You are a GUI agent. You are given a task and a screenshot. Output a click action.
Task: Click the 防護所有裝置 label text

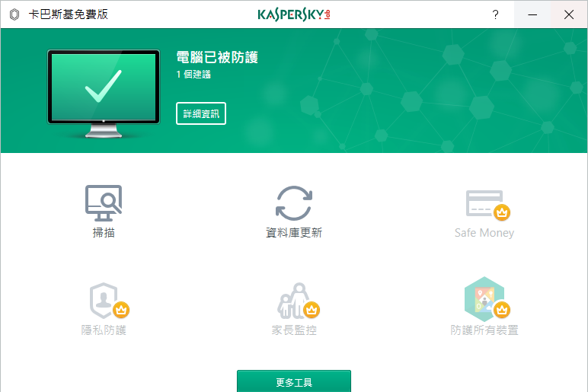coord(484,330)
